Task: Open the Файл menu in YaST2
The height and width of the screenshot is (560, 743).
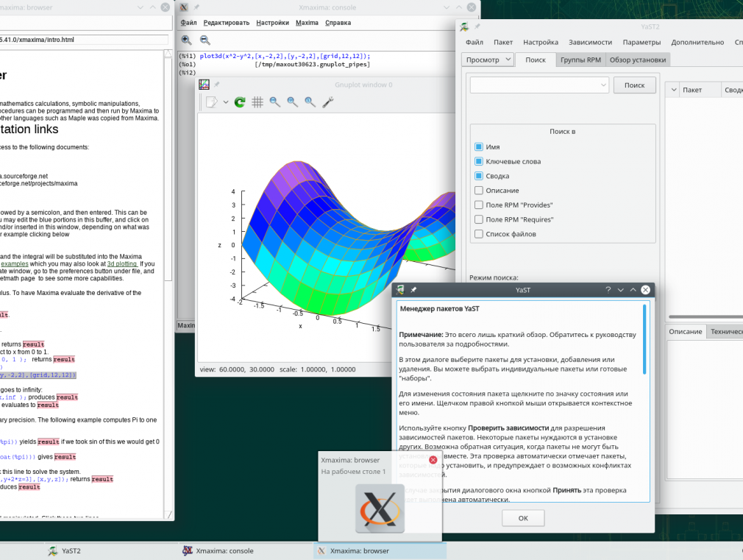Action: (474, 42)
